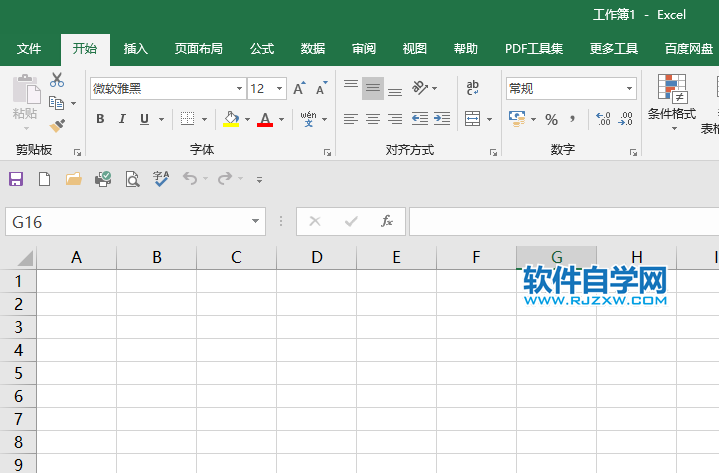Screen dimensions: 719x473
Task: Expand the Name Box G16 dropdown arrow
Action: click(x=255, y=221)
